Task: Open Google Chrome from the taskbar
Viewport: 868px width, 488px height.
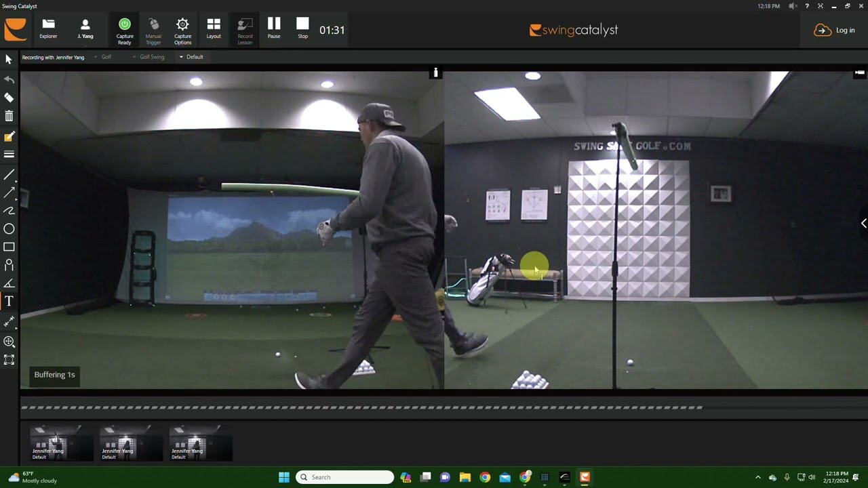Action: coord(485,477)
